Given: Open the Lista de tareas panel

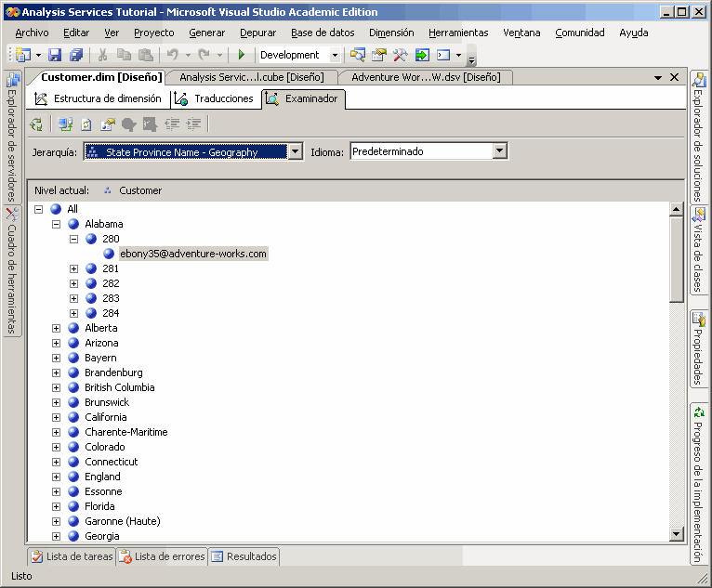Looking at the screenshot, I should coord(73,556).
